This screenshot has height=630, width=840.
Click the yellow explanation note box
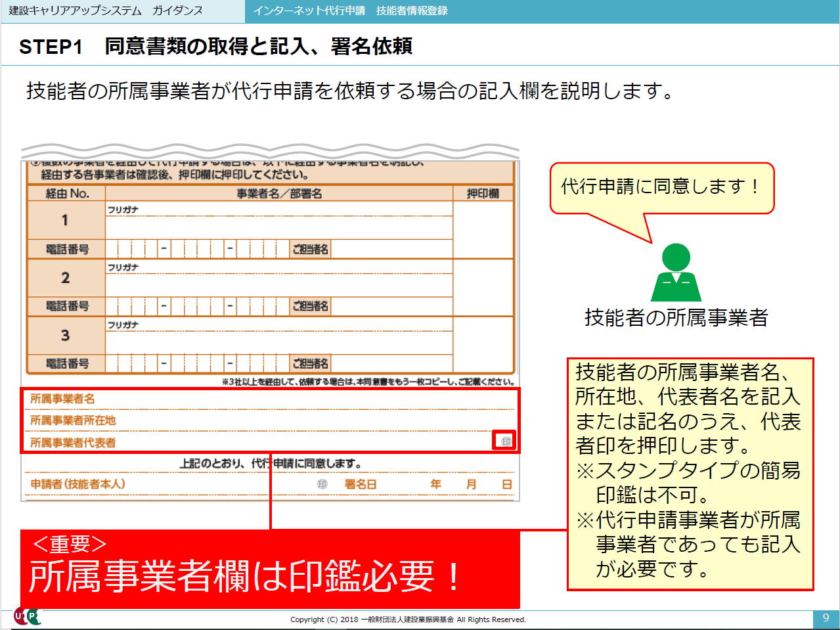[x=690, y=474]
